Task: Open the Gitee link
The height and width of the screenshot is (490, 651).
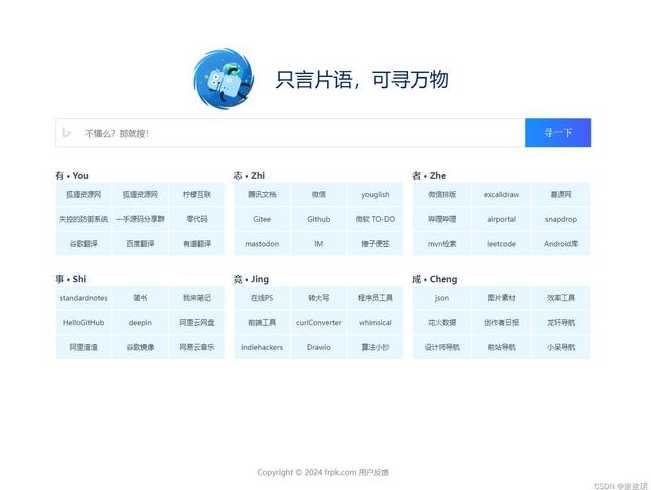Action: [x=262, y=219]
